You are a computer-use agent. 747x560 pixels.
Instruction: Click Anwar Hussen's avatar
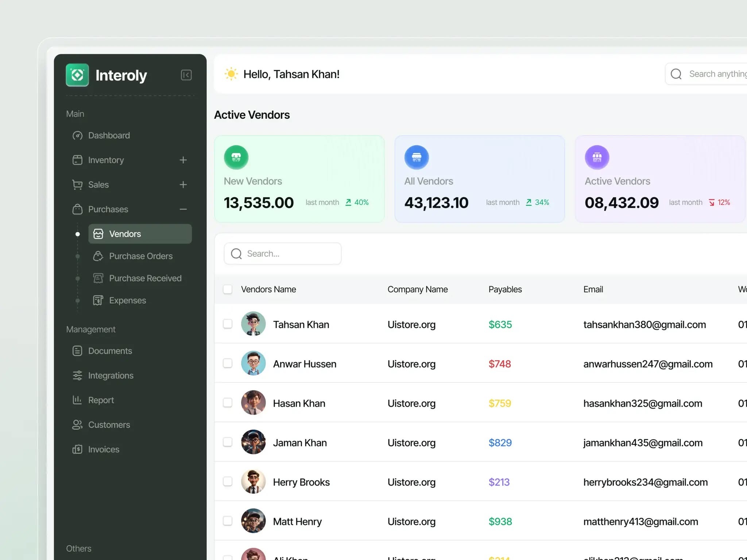coord(253,363)
